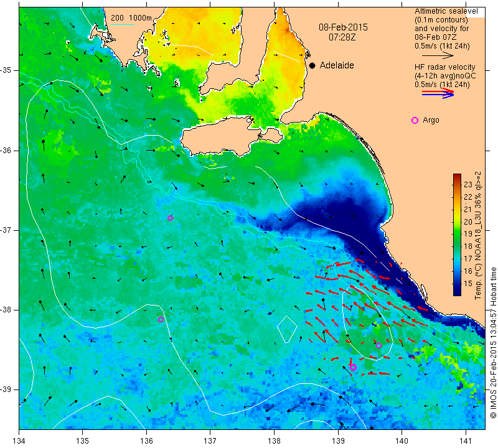The width and height of the screenshot is (498, 448).
Task: Click the colorbar tick label 17
Action: (468, 259)
